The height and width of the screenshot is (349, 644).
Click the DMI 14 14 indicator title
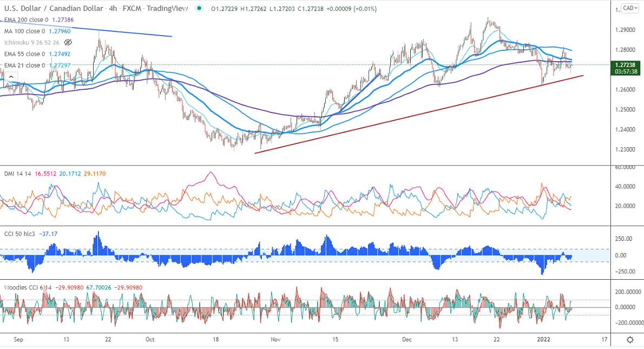[18, 174]
